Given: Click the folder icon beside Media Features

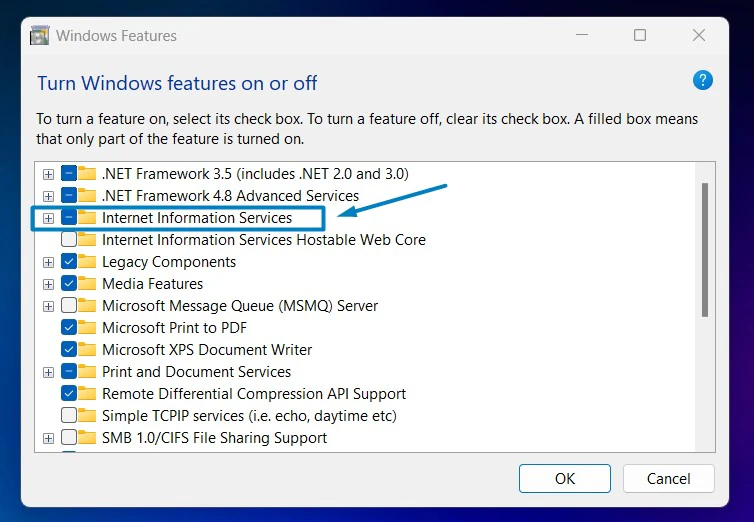Looking at the screenshot, I should [87, 284].
